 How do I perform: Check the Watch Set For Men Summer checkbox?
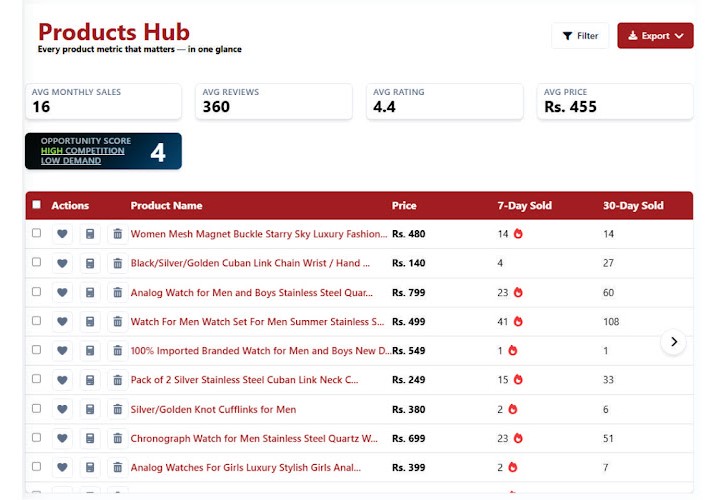tap(36, 320)
